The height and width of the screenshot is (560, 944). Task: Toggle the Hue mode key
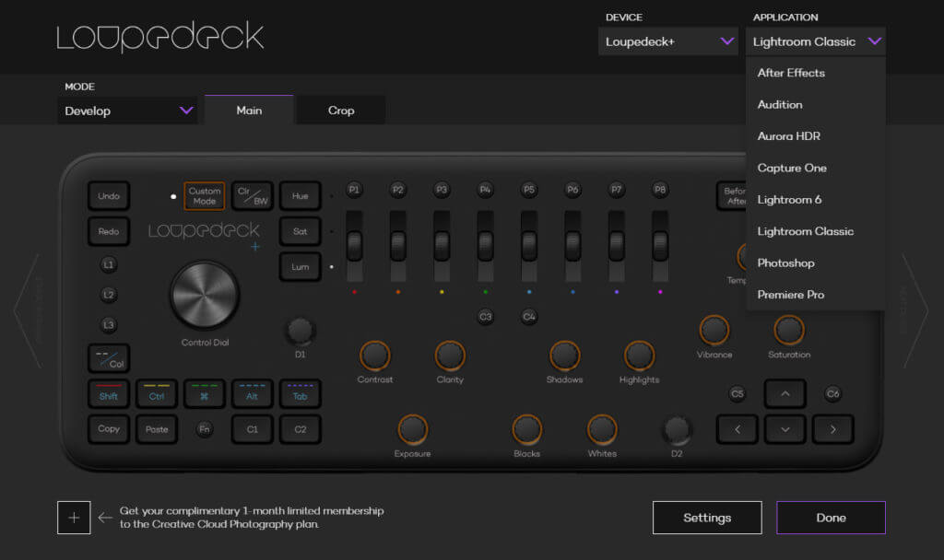[300, 196]
